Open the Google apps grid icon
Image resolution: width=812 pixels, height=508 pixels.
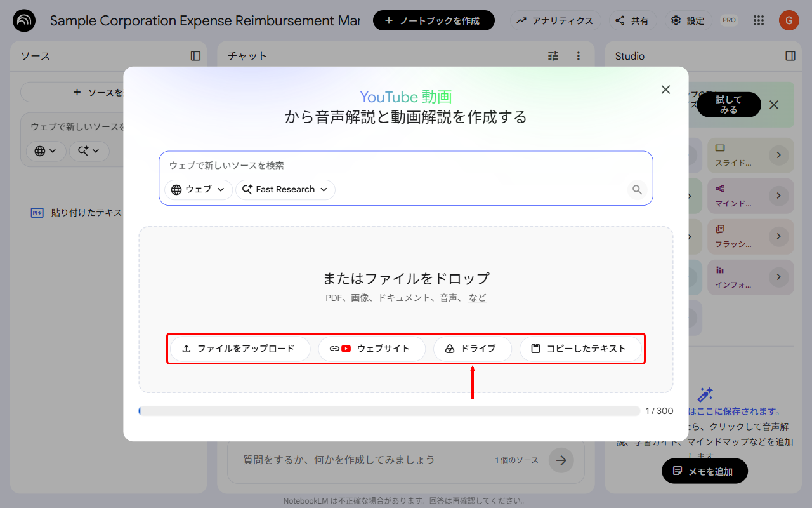(759, 20)
